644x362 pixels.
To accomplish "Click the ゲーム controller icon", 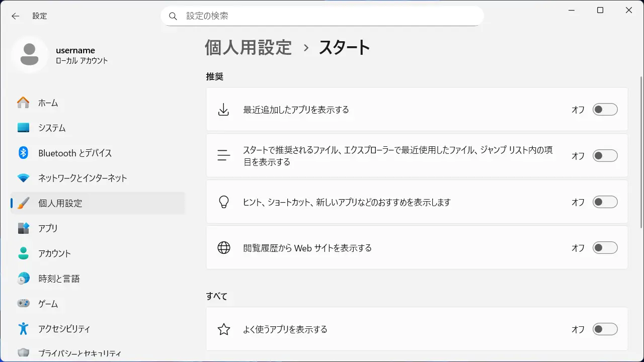I will (x=23, y=304).
